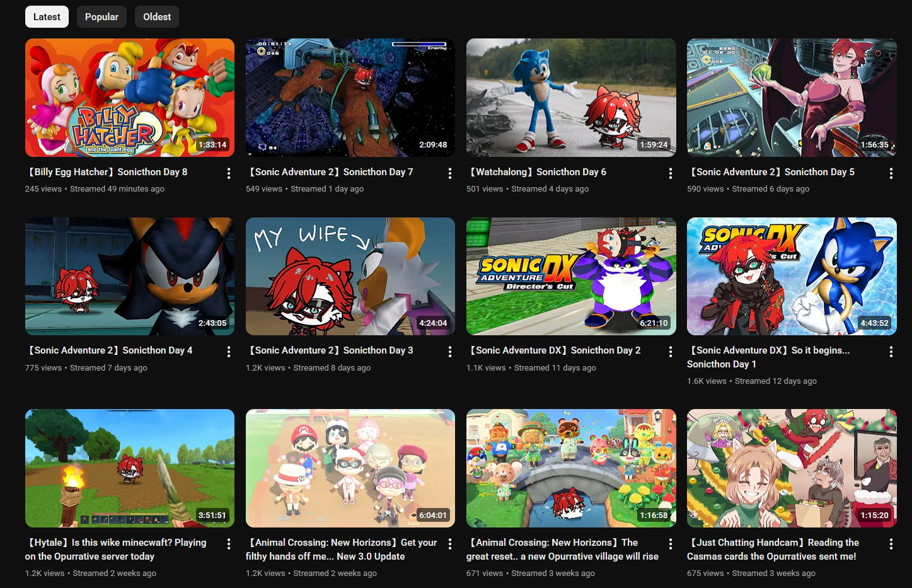Switch to the Oldest sort tab
This screenshot has width=912, height=588.
point(157,17)
